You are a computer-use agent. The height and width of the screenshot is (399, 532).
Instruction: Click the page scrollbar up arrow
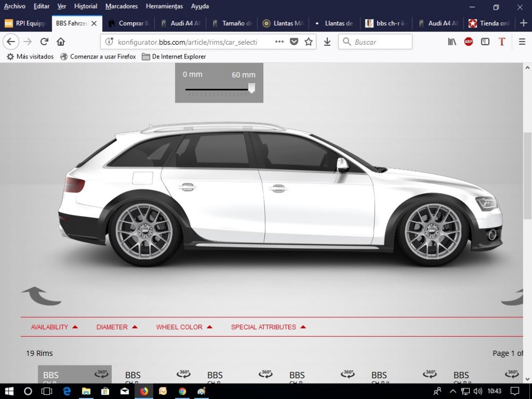[527, 68]
